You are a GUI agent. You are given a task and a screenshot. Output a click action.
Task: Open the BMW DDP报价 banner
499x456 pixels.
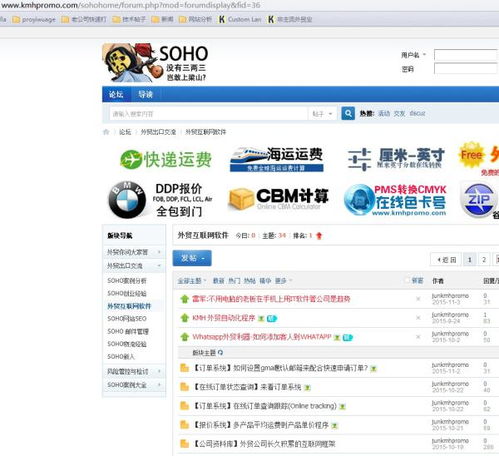point(160,199)
